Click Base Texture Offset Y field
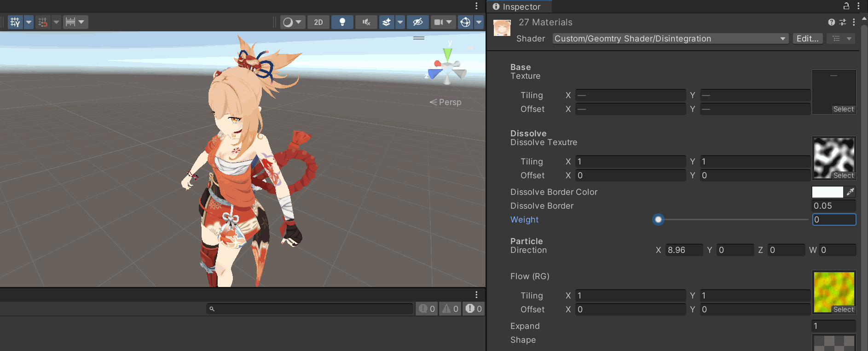This screenshot has height=351, width=868. 755,109
